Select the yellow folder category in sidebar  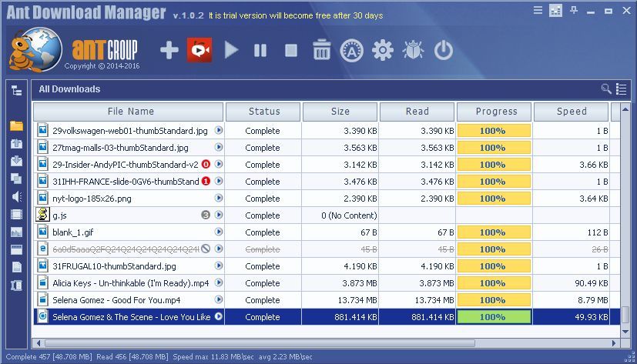click(16, 125)
